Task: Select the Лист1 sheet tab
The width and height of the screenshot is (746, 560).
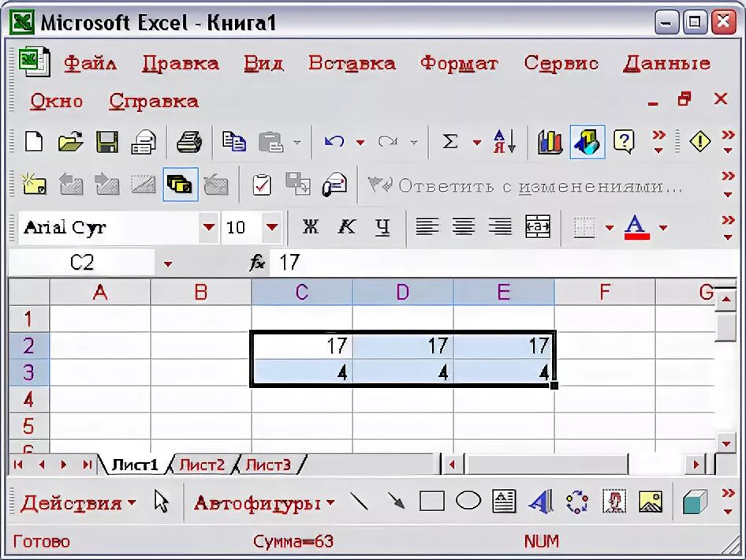Action: (x=134, y=465)
